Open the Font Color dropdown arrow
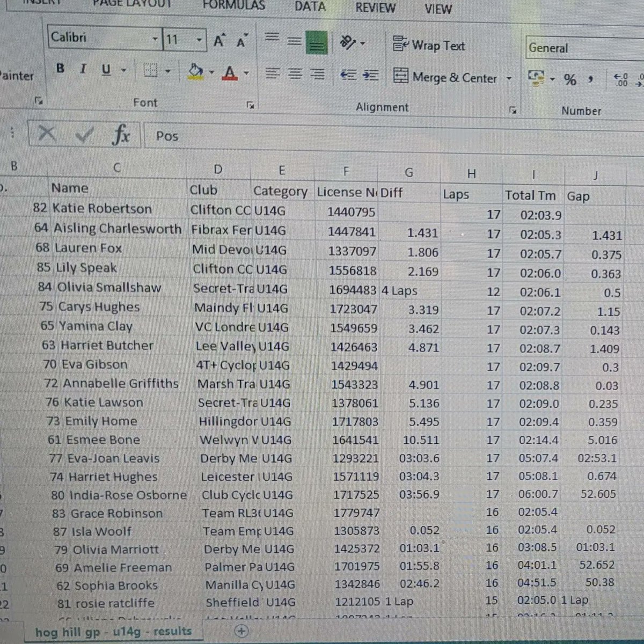The height and width of the screenshot is (644, 644). click(x=246, y=73)
